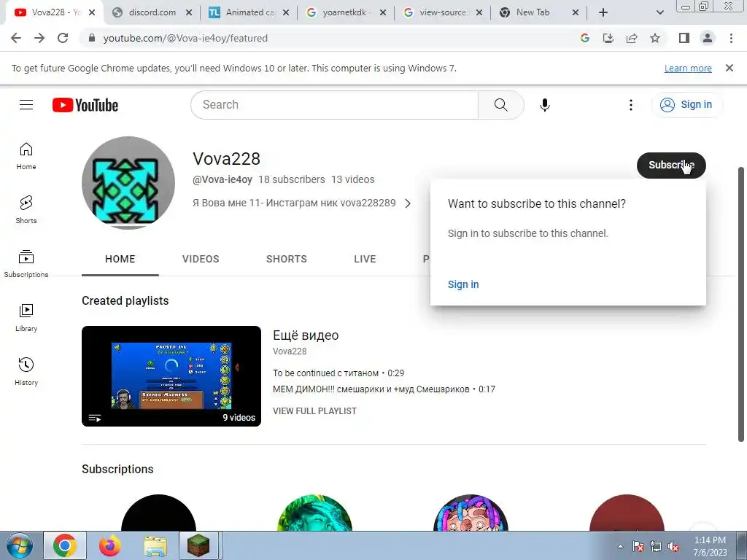The width and height of the screenshot is (747, 560).
Task: Open Library in the sidebar
Action: (26, 318)
